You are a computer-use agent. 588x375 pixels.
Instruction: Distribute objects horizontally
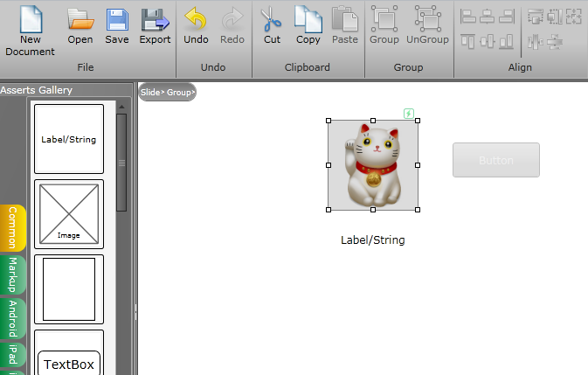click(535, 42)
